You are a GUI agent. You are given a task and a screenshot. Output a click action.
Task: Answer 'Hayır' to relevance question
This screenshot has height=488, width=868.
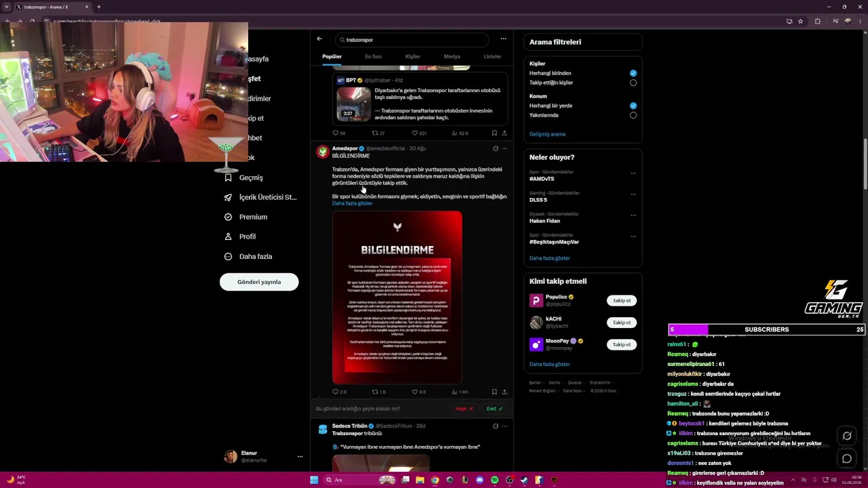[465, 409]
